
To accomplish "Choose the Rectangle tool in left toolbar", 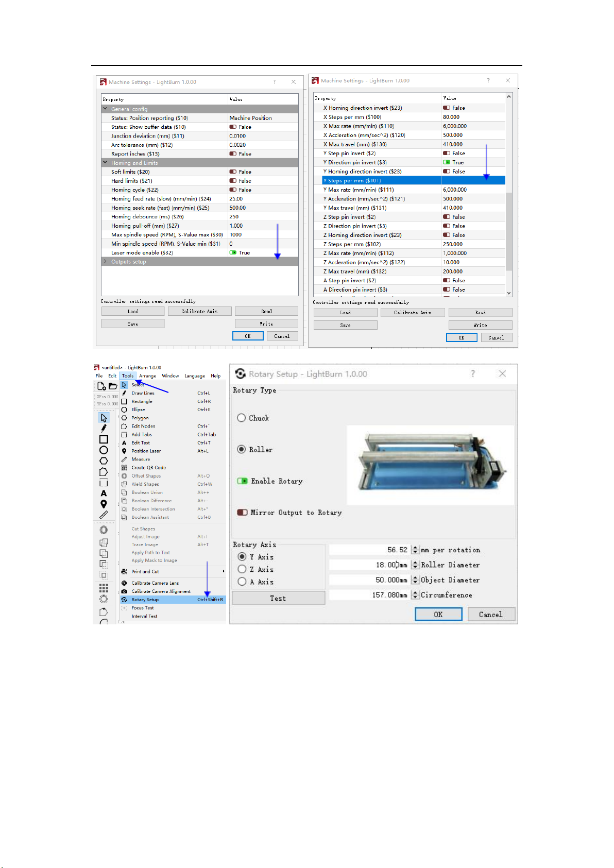I will click(104, 439).
